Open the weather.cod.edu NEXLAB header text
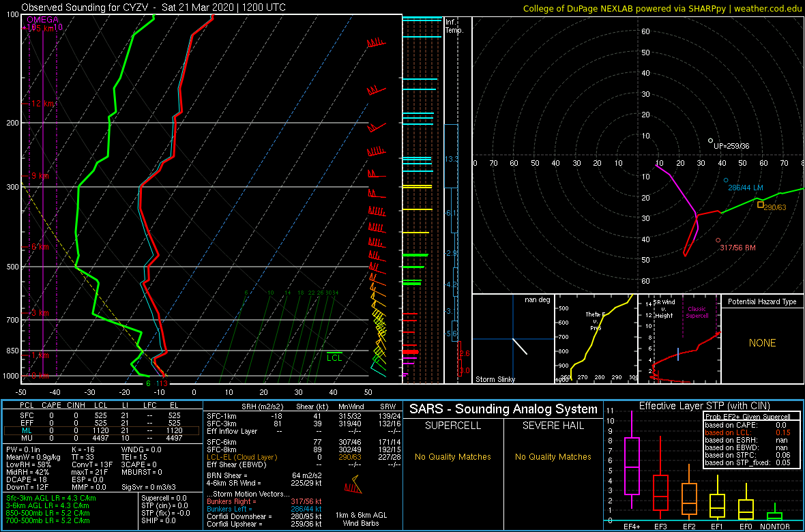This screenshot has height=532, width=805. pyautogui.click(x=662, y=8)
